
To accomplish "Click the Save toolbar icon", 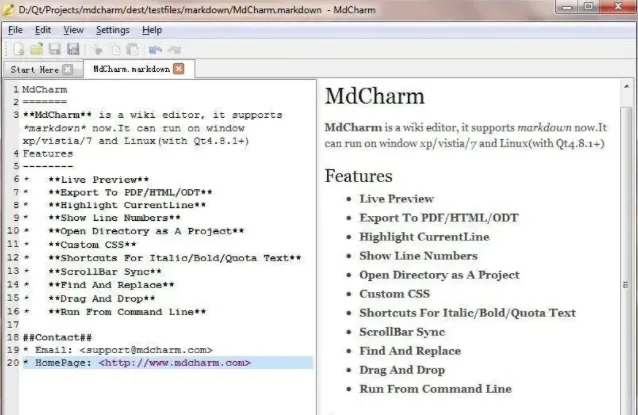I will point(55,49).
